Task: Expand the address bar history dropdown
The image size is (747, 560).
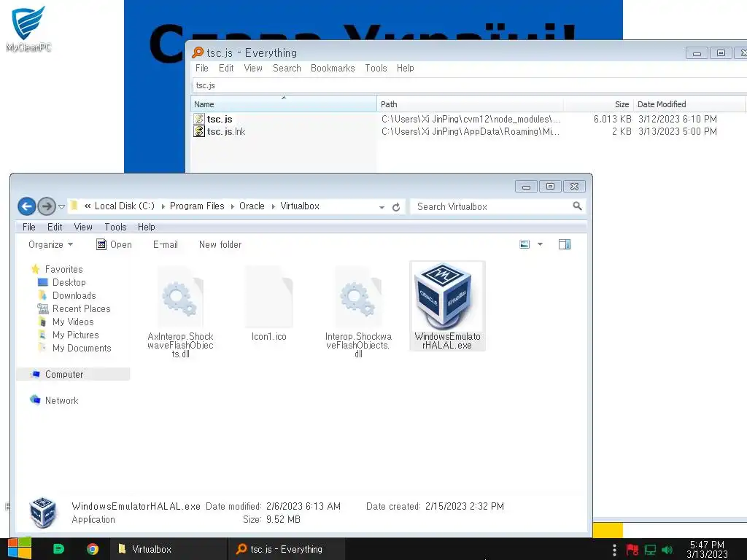Action: pyautogui.click(x=382, y=208)
